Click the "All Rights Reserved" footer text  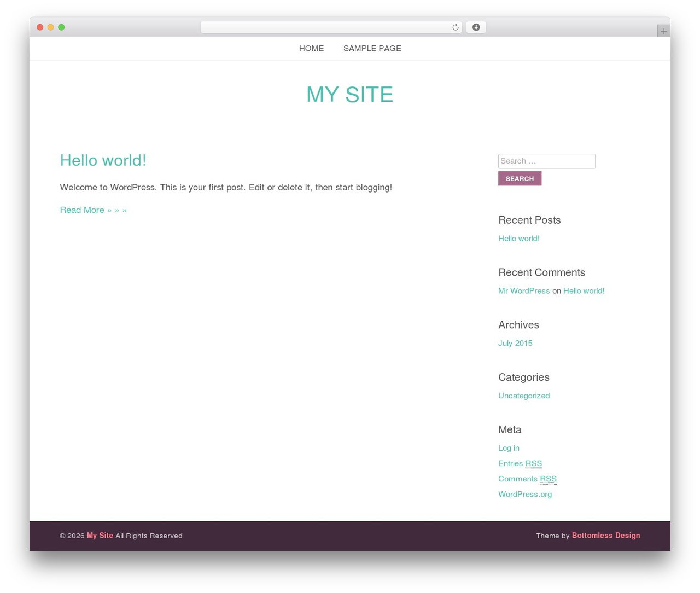149,536
